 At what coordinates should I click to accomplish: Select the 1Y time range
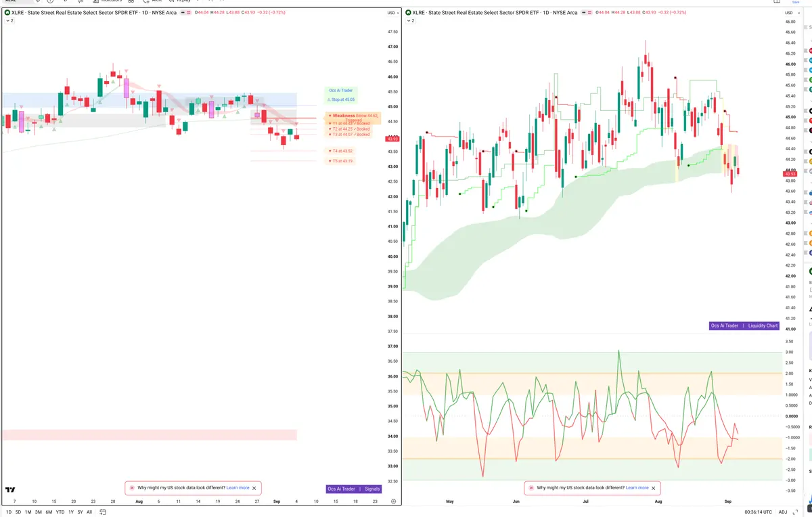(x=71, y=512)
